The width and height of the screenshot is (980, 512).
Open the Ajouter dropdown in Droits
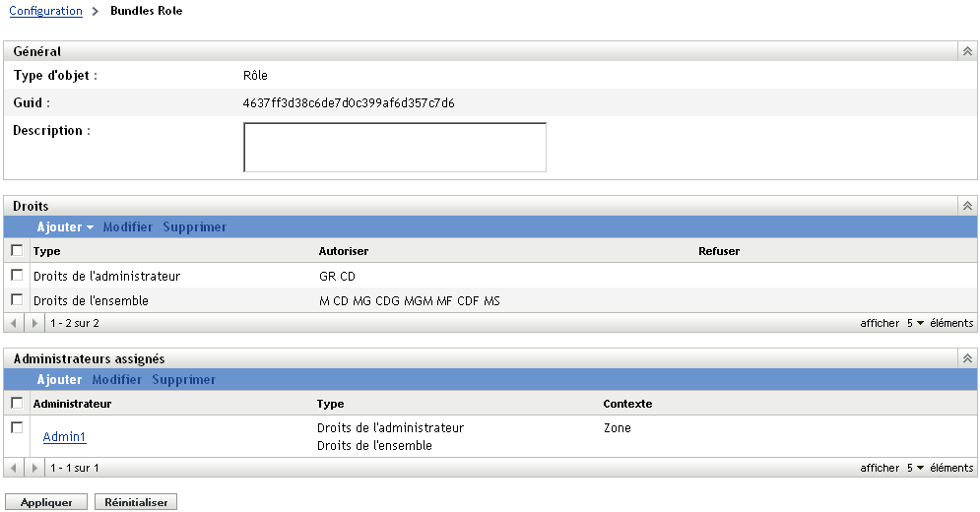[65, 226]
